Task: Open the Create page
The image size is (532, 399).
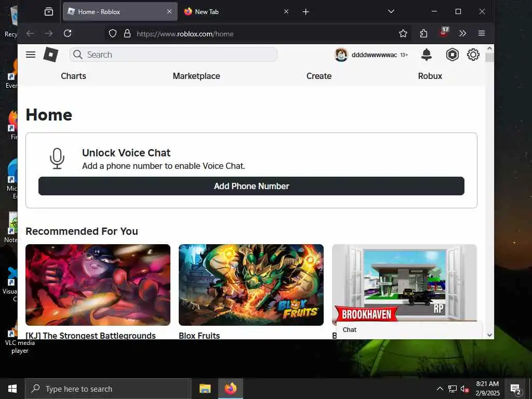Action: click(x=319, y=76)
